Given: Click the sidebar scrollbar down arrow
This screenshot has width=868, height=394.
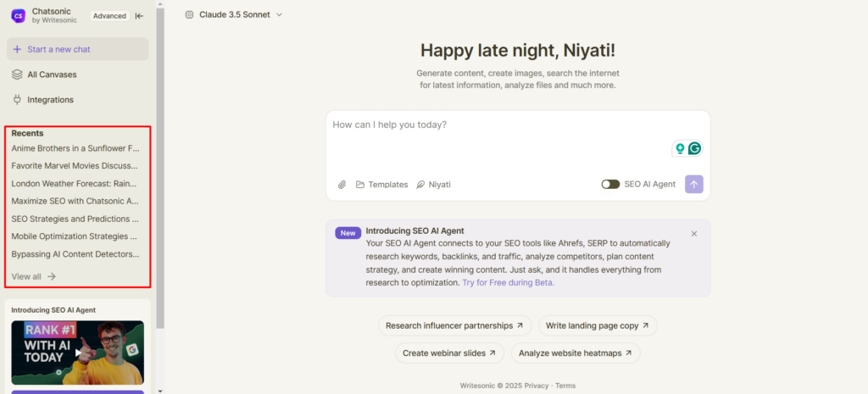Looking at the screenshot, I should (160, 391).
